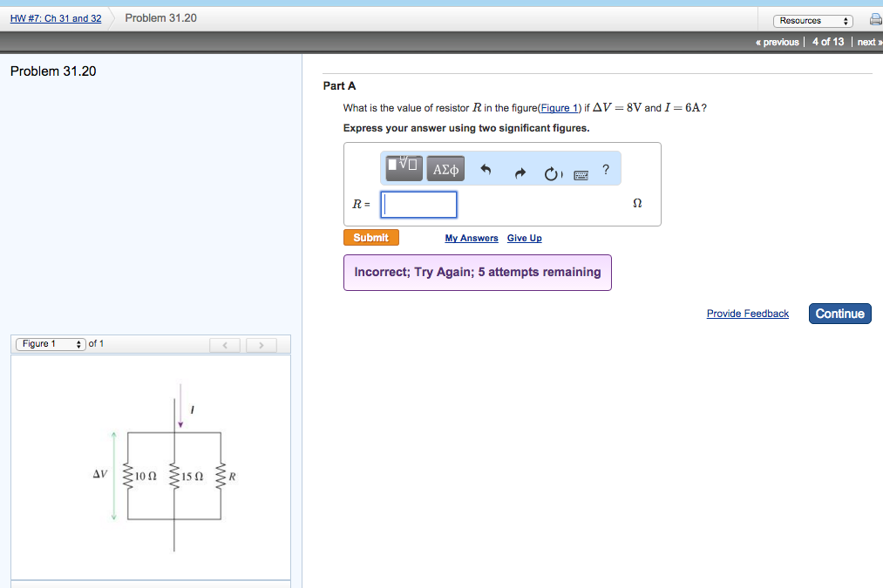This screenshot has width=883, height=588.
Task: Click inside the R value input box
Action: pyautogui.click(x=418, y=204)
